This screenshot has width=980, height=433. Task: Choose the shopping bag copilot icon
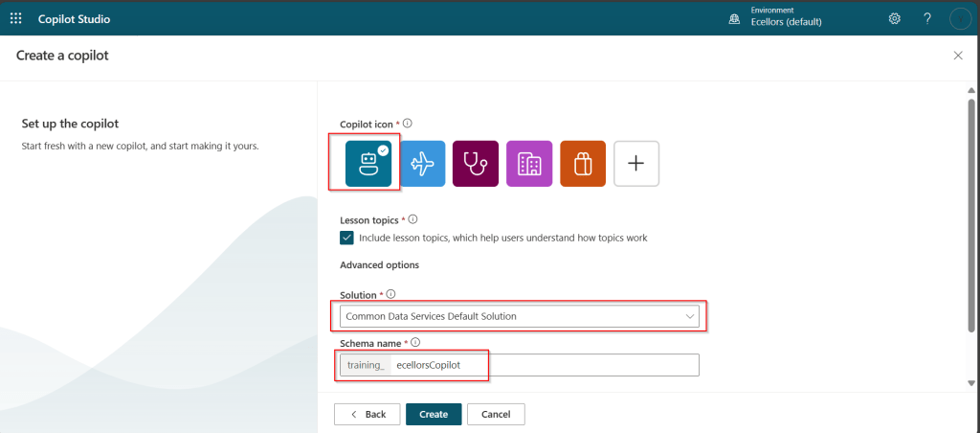[x=583, y=164]
